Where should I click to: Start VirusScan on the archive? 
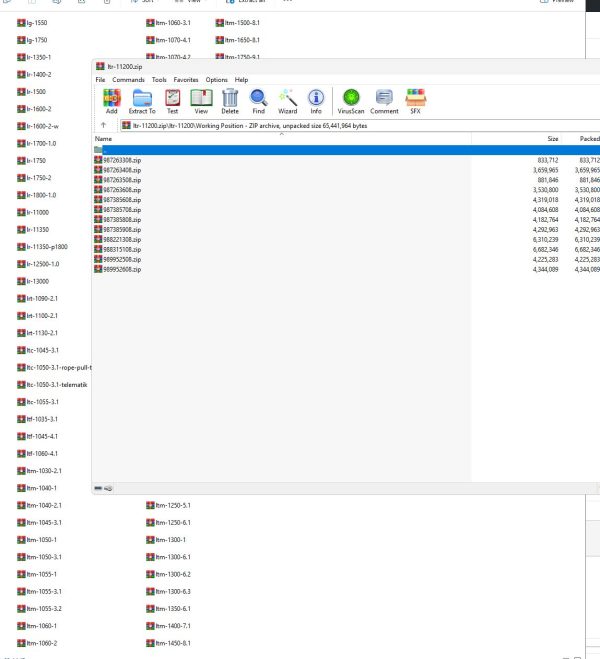351,101
